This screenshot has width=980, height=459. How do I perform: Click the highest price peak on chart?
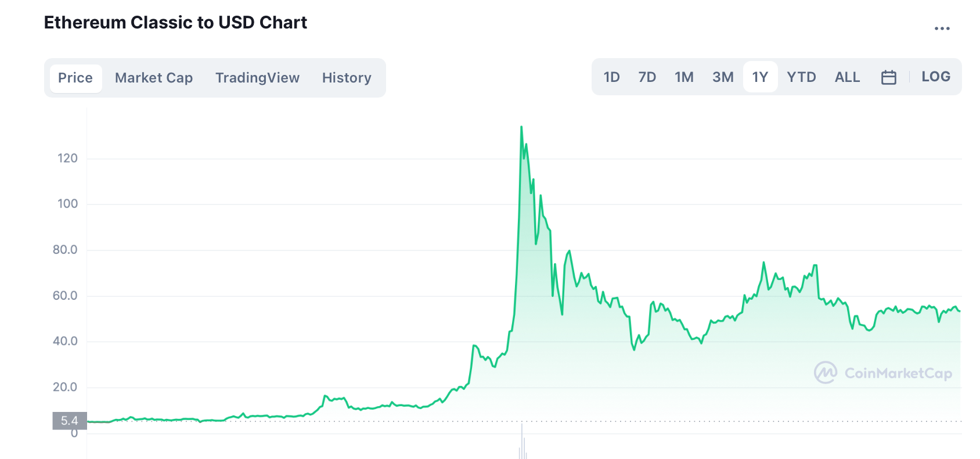pyautogui.click(x=521, y=127)
